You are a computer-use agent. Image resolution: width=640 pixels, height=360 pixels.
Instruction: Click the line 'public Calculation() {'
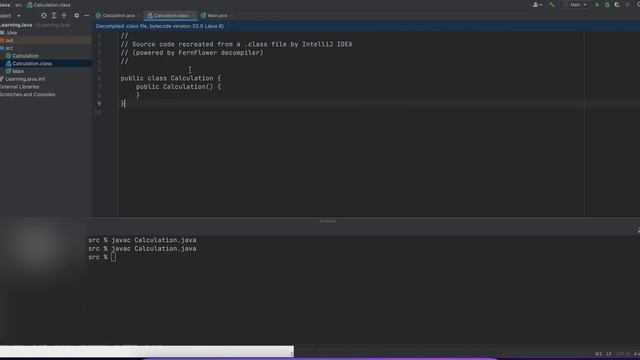[178, 87]
